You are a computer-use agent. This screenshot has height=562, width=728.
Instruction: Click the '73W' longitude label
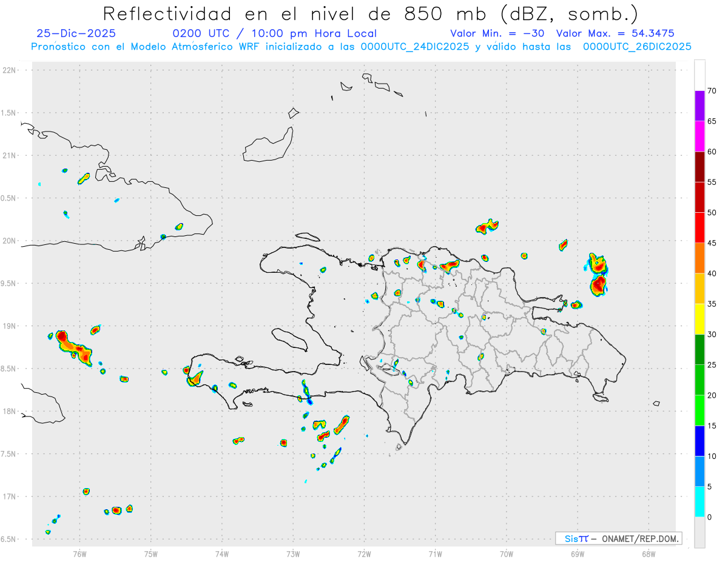pos(293,554)
